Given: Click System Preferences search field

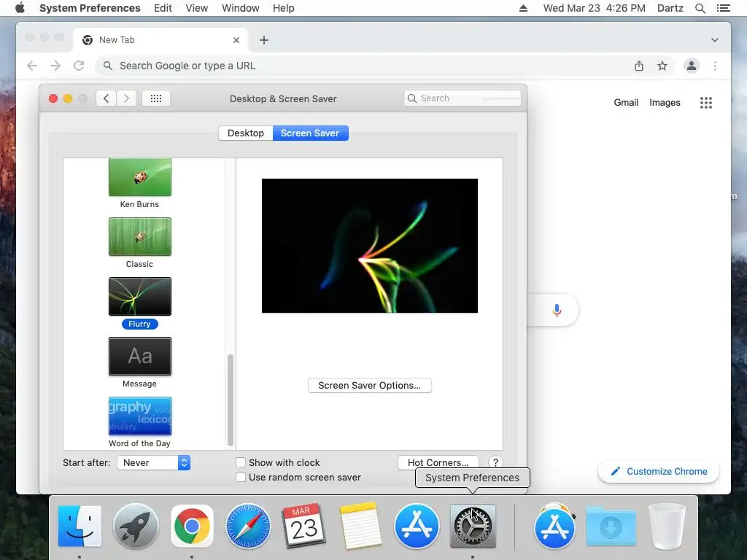Looking at the screenshot, I should [x=462, y=98].
